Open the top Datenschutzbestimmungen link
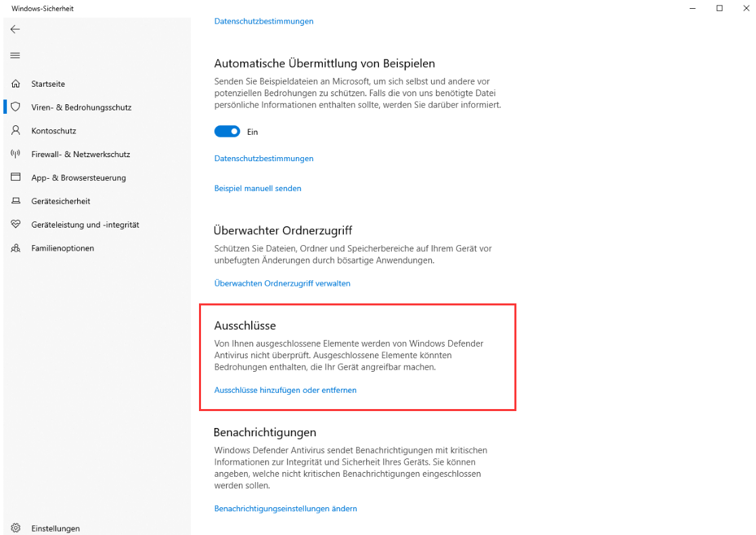 click(263, 21)
